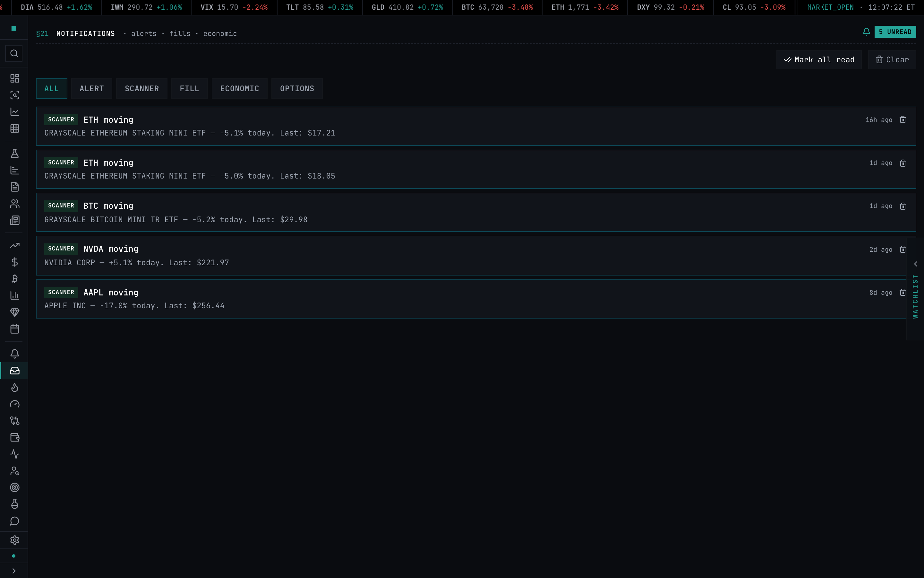The image size is (924, 578).
Task: Click the DIA 516.48 ticker entry
Action: [x=56, y=7]
